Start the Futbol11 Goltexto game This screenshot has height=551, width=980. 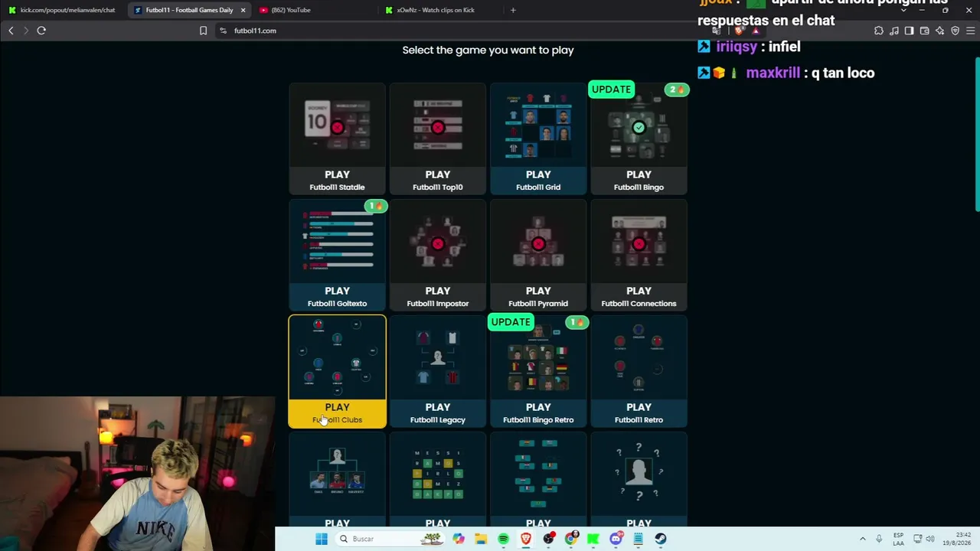click(337, 255)
